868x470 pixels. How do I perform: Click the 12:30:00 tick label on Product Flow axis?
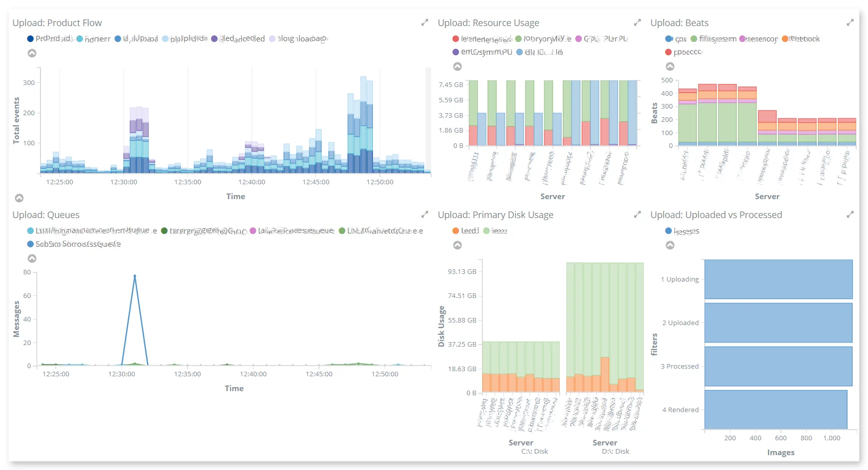(124, 182)
